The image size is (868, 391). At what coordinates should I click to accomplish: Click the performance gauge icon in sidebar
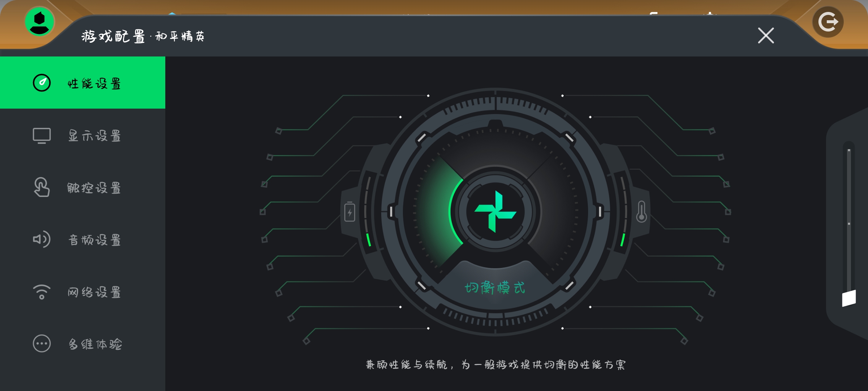pos(42,83)
